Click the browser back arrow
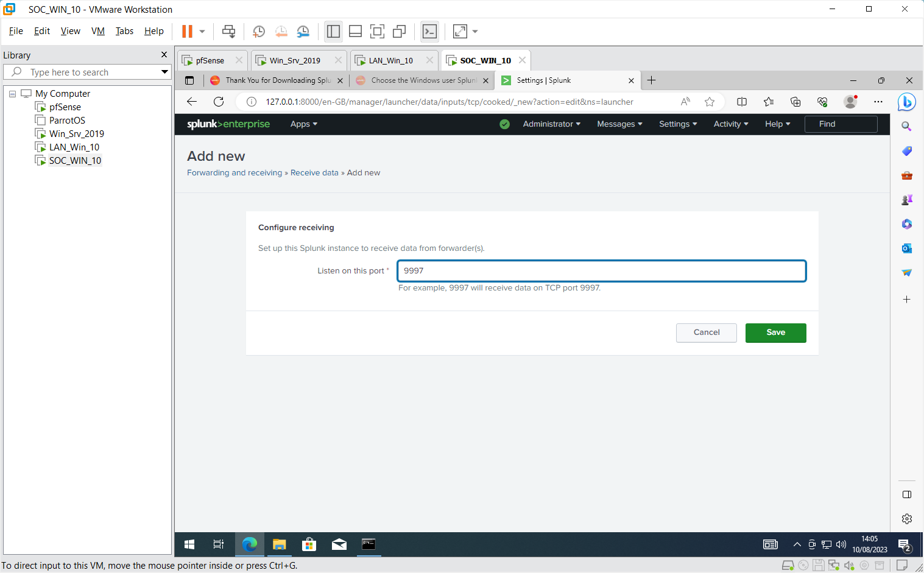Screen dimensions: 924x573 [x=192, y=102]
